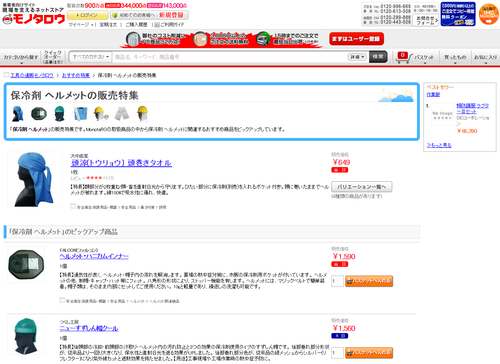Open the 買ったもの menu
This screenshot has height=364, width=500.
pyautogui.click(x=455, y=58)
